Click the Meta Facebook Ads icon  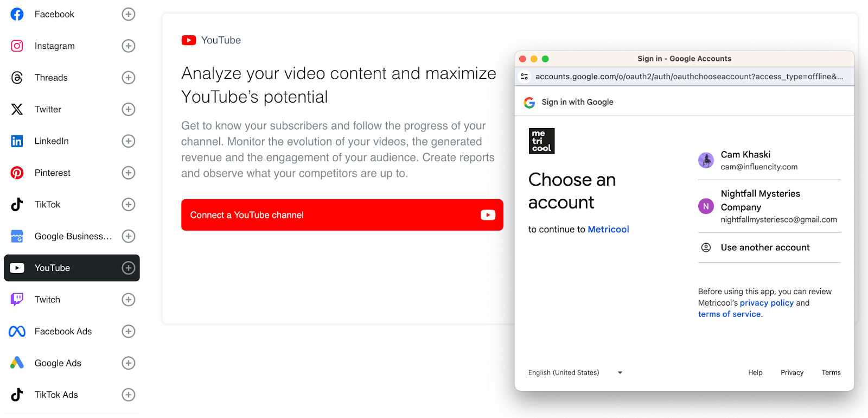point(17,331)
